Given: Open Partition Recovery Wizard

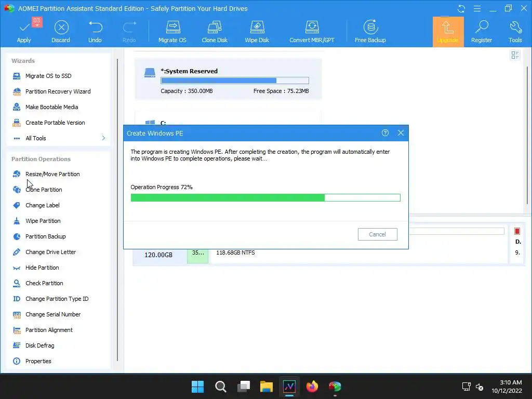Looking at the screenshot, I should 58,91.
